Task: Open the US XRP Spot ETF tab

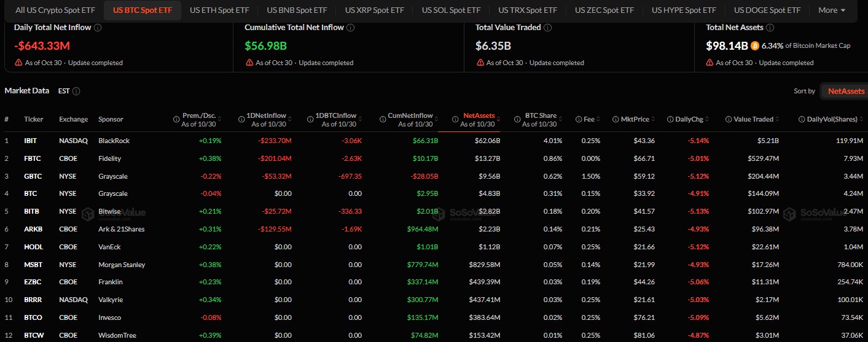Action: point(374,10)
